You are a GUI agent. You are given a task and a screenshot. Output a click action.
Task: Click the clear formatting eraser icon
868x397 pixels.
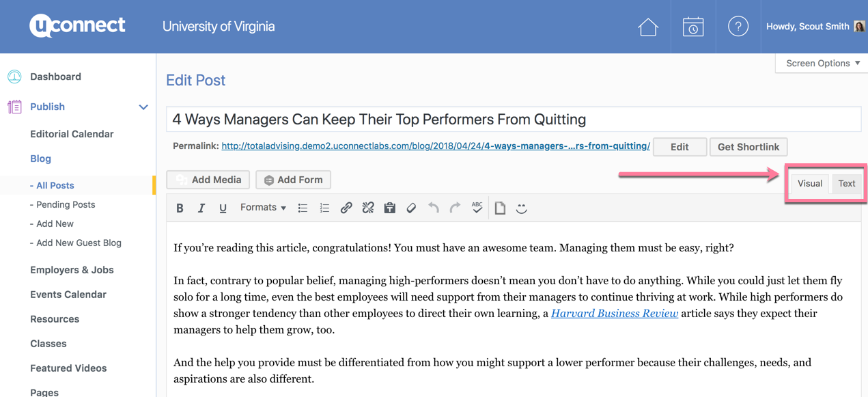point(411,208)
